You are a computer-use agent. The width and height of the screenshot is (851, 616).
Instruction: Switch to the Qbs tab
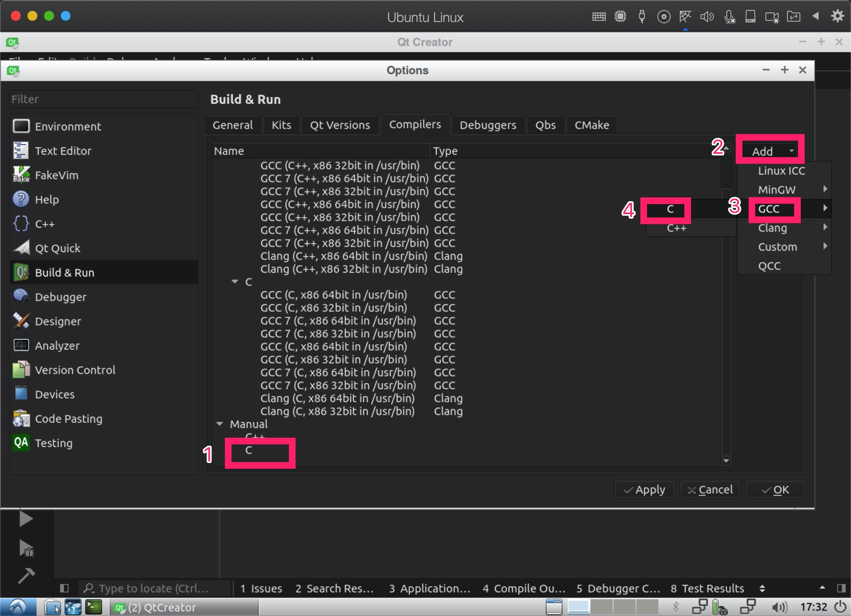(545, 125)
